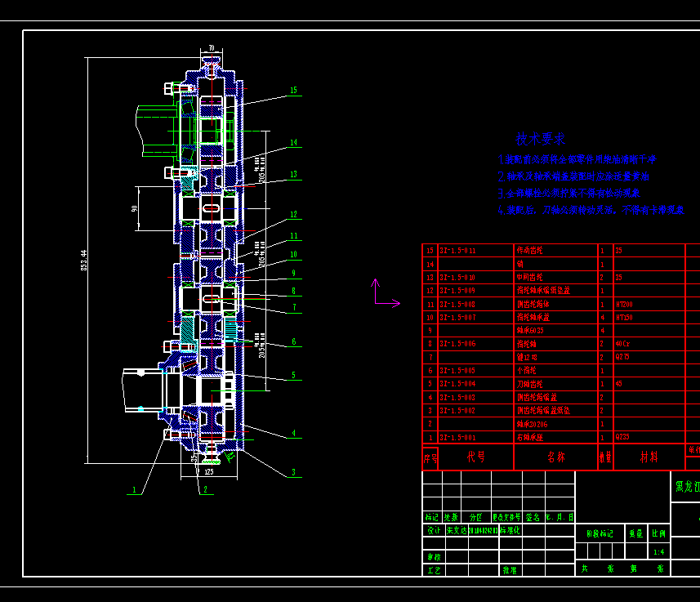This screenshot has width=700, height=602.
Task: Click part code 3Z-1.5-004 in parts list
Action: 457,384
